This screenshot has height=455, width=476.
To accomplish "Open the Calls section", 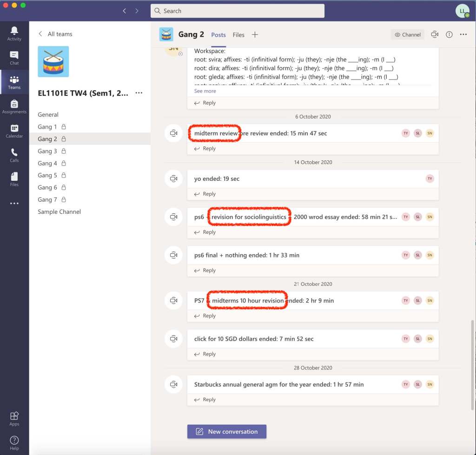I will coord(14,155).
